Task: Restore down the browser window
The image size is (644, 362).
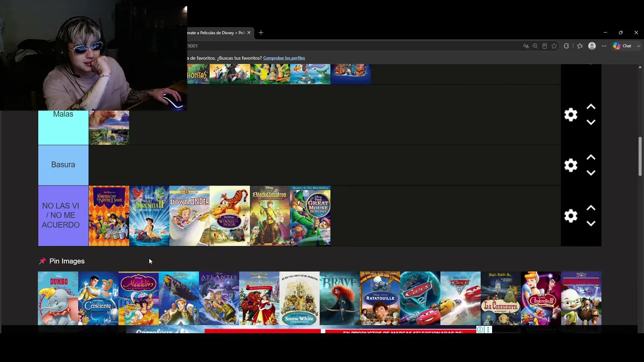Action: point(621,33)
